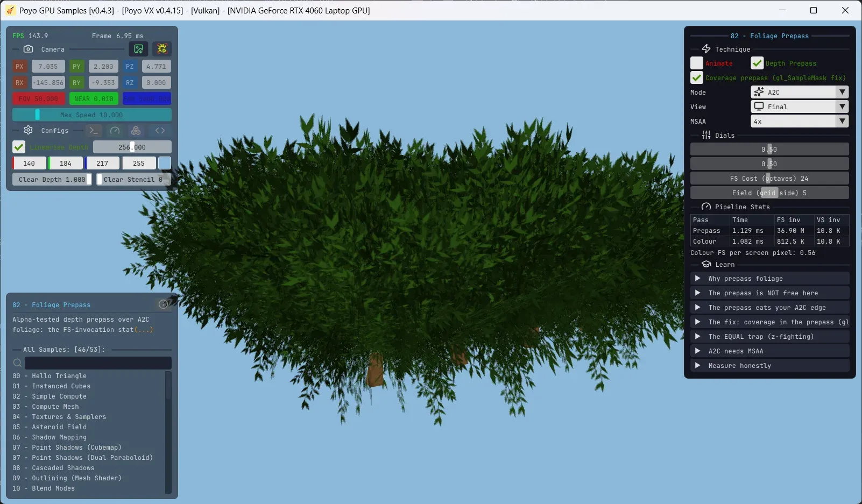Click the sparkle icon in Mode combo
Screen dimensions: 862x504
759,92
